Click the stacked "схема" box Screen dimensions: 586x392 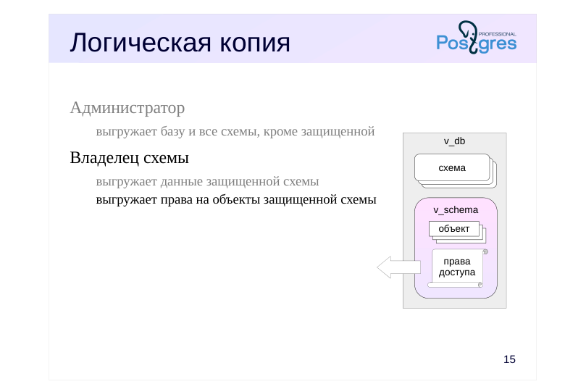point(456,171)
